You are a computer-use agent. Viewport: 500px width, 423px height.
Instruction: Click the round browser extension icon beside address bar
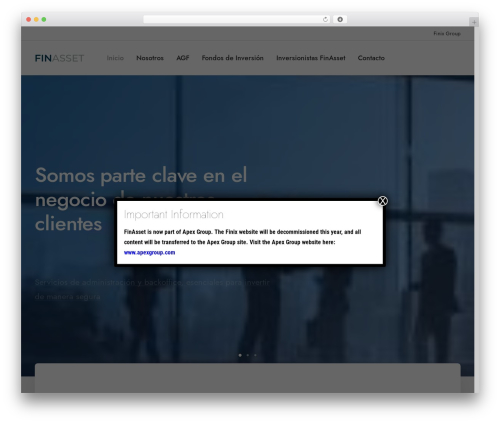(340, 19)
